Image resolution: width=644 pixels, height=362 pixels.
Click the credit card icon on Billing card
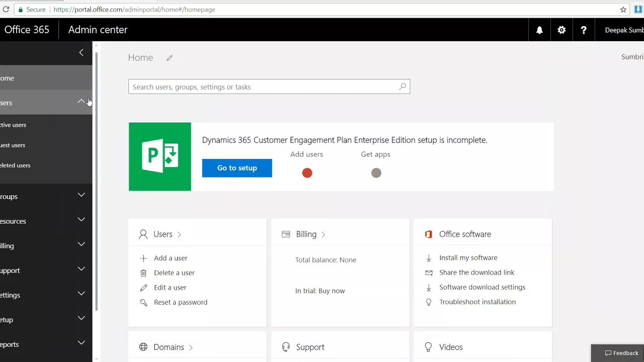coord(286,234)
